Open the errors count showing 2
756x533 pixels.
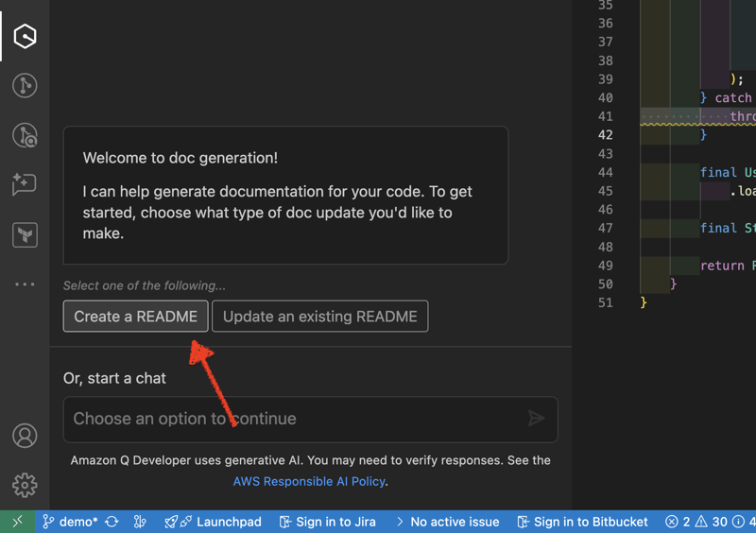coord(678,522)
